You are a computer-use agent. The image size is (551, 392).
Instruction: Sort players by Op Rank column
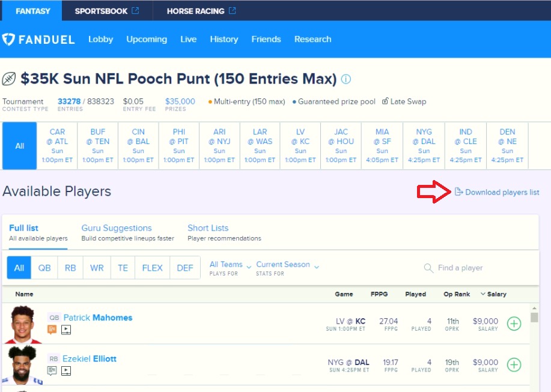[457, 294]
